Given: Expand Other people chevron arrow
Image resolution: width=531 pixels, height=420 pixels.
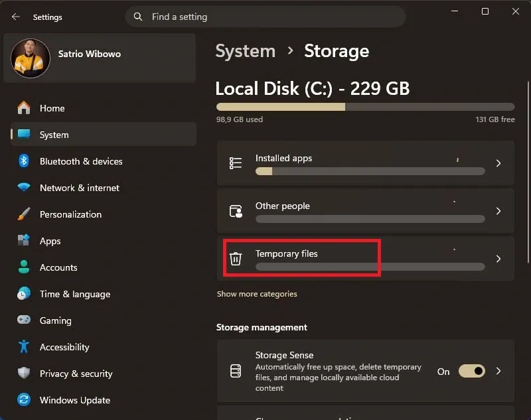Looking at the screenshot, I should (x=498, y=211).
